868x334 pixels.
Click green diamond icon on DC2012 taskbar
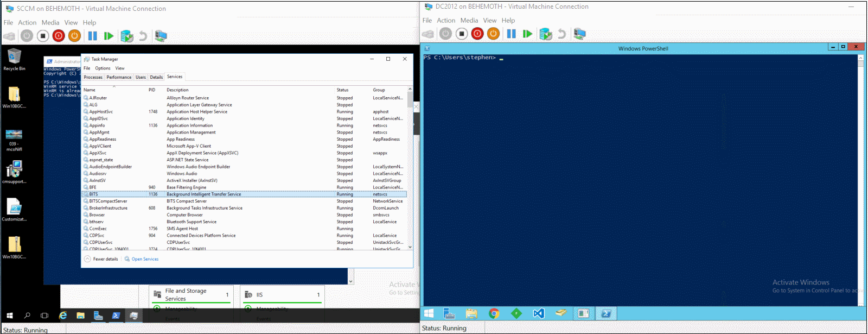516,313
